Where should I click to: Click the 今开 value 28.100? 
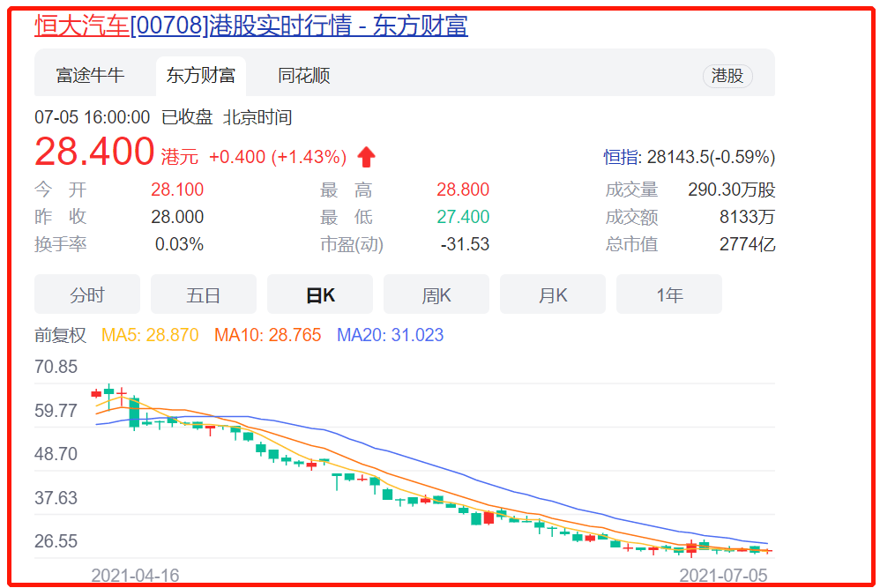(x=177, y=190)
